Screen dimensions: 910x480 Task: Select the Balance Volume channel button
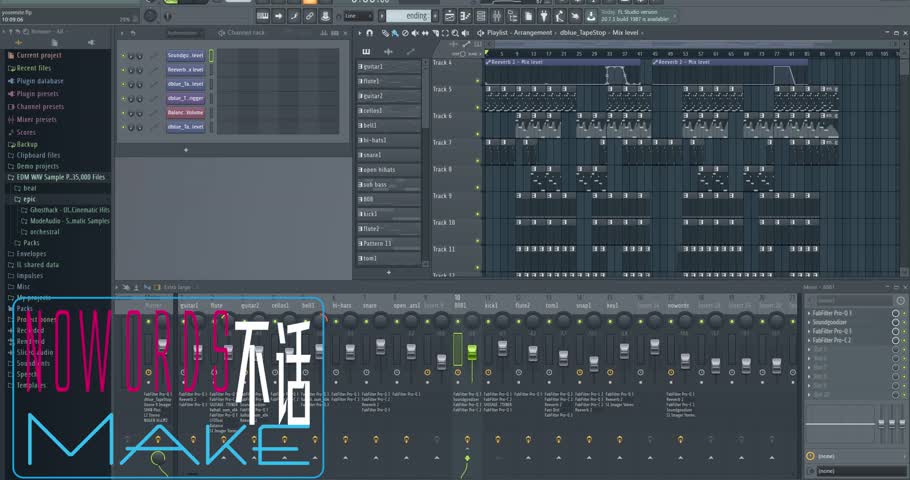[185, 113]
